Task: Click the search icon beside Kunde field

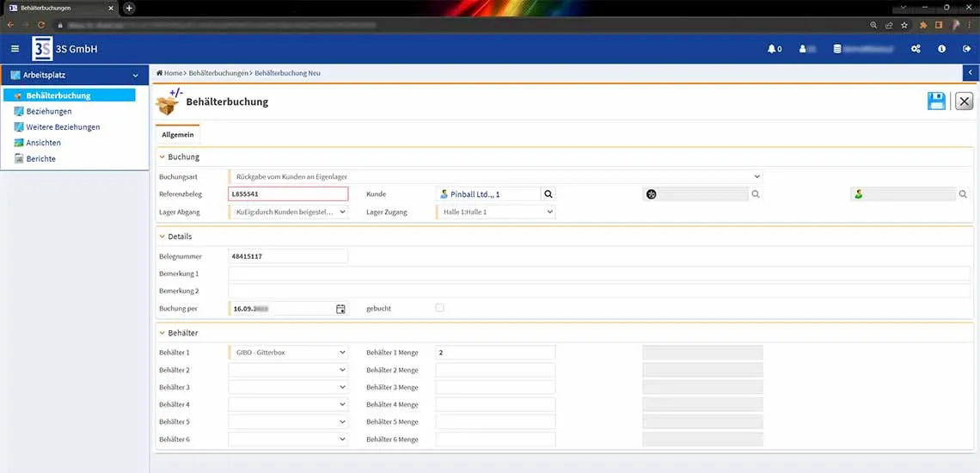Action: [548, 194]
